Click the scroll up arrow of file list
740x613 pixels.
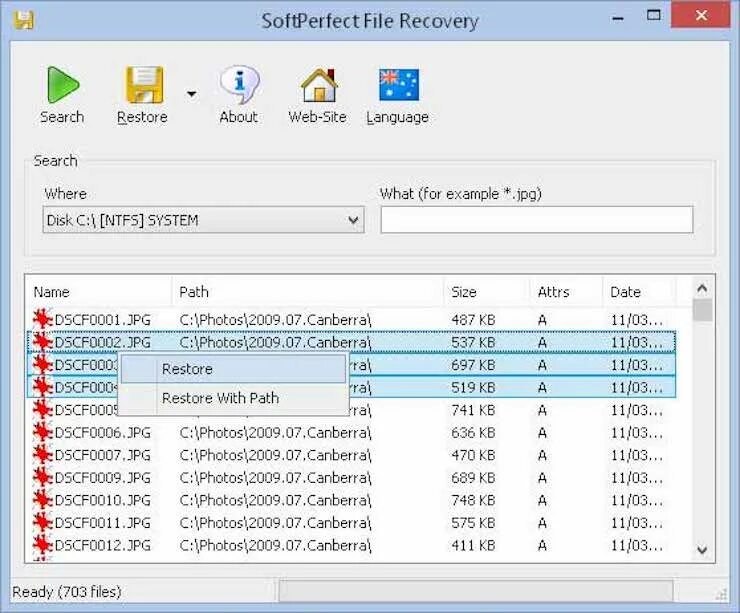[x=702, y=288]
